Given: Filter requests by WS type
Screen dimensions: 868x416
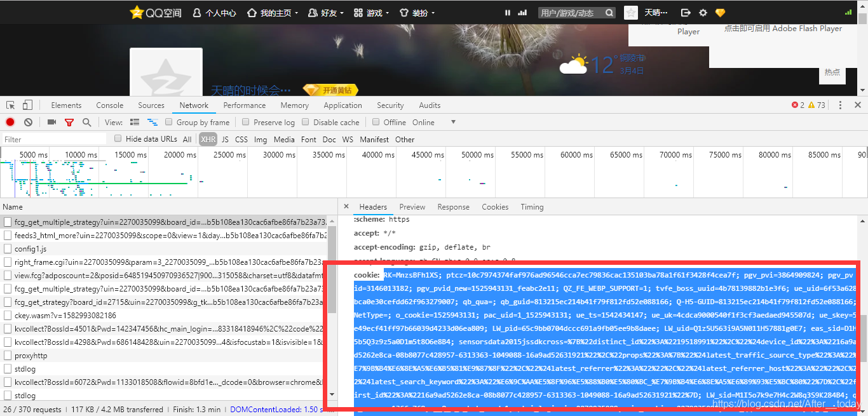Looking at the screenshot, I should [x=348, y=139].
